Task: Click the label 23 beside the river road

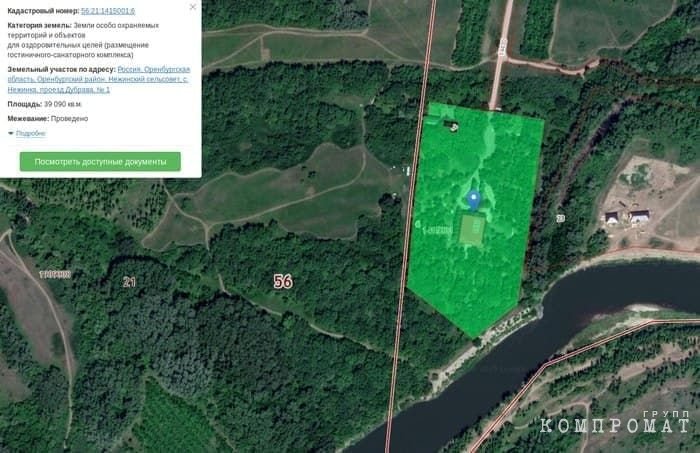Action: click(561, 218)
